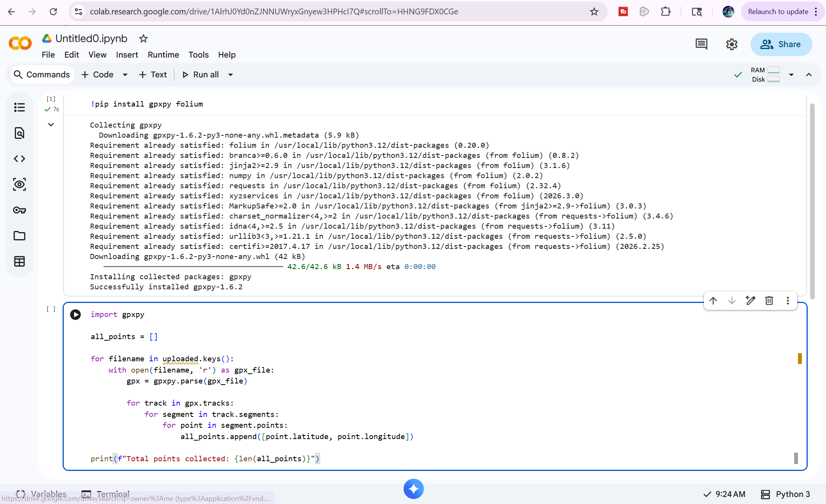This screenshot has width=826, height=504.
Task: Click the Share button
Action: [781, 44]
